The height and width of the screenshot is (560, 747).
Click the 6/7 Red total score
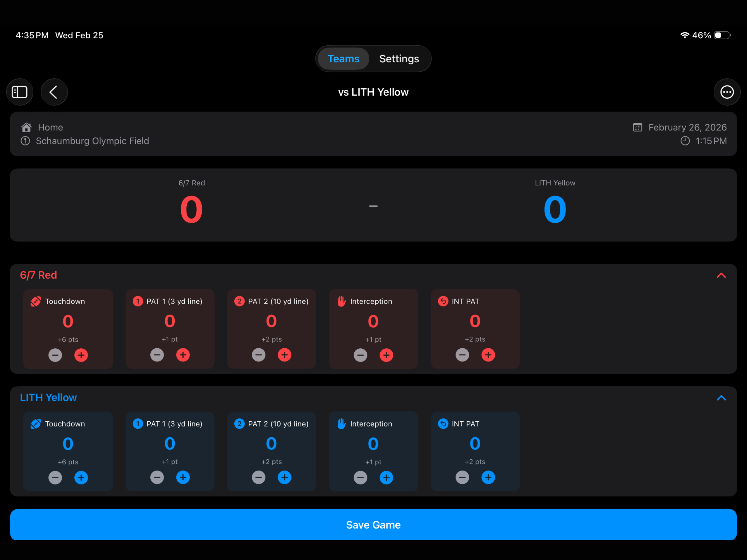pos(191,209)
